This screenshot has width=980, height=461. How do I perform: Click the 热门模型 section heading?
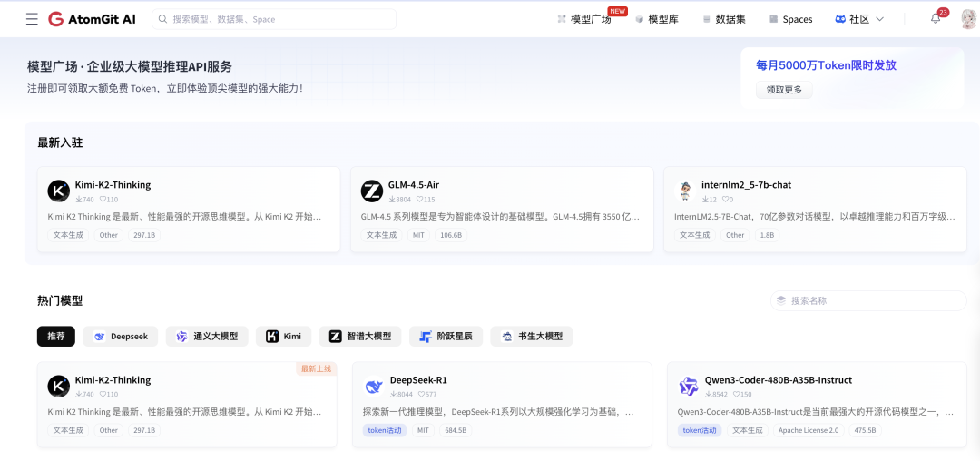pyautogui.click(x=60, y=300)
